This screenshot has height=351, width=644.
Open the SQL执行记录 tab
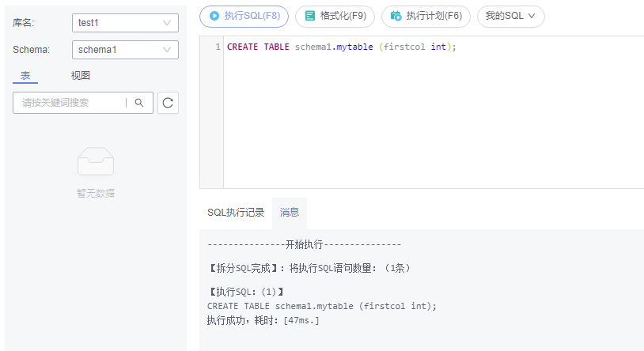(x=236, y=213)
